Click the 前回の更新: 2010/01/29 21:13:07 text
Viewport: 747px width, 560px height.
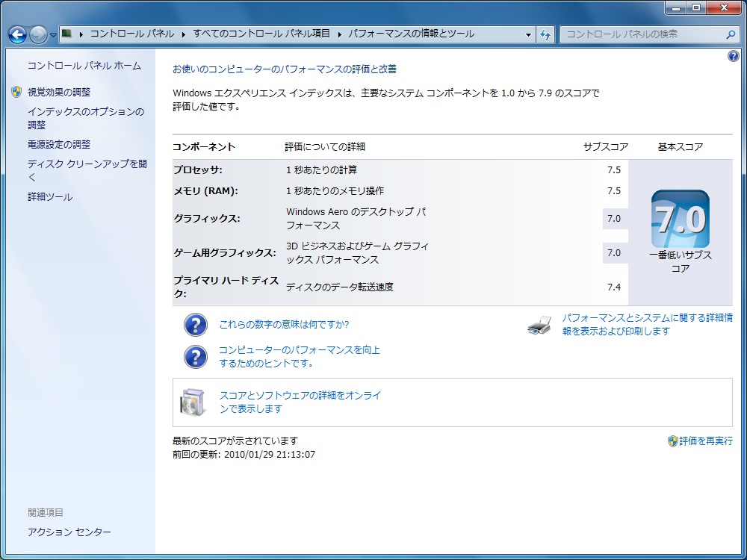[244, 454]
